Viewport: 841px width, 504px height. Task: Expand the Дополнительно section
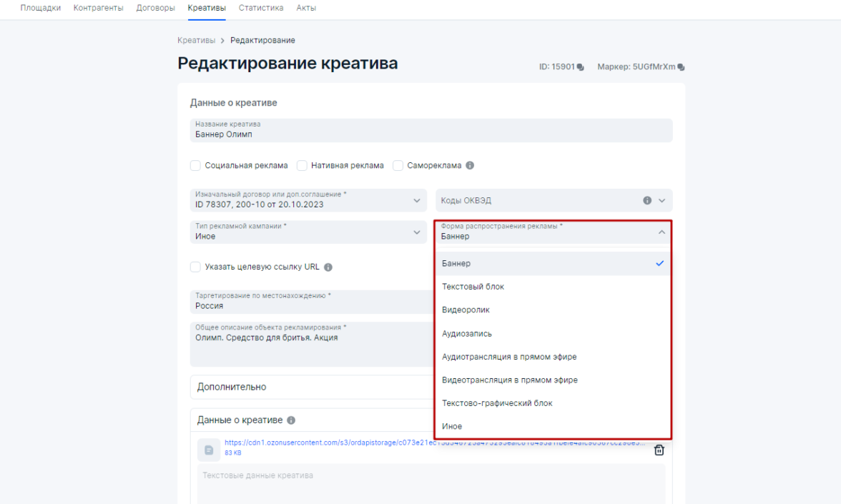click(x=312, y=387)
